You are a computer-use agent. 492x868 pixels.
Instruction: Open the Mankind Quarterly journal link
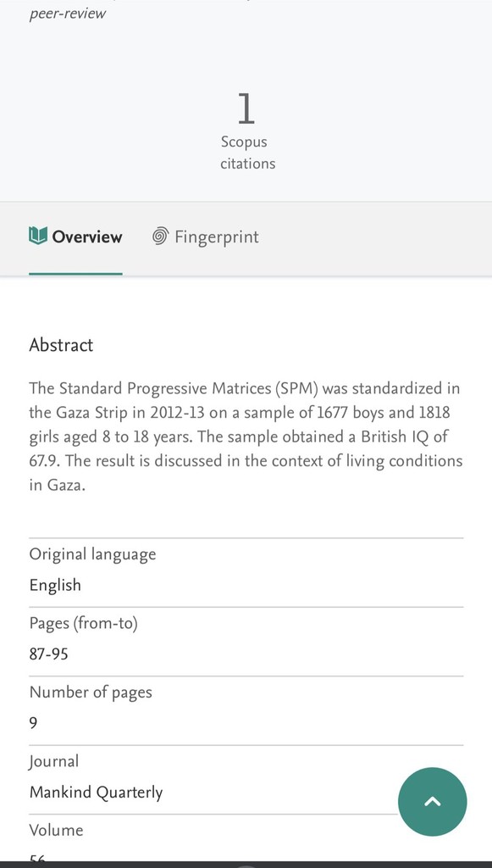pos(97,793)
